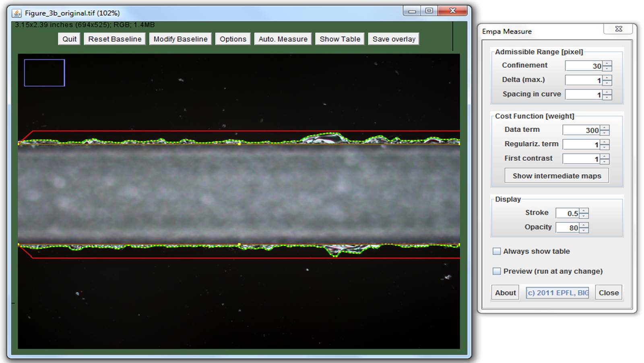
Task: Run Auto. Measure
Action: (283, 39)
